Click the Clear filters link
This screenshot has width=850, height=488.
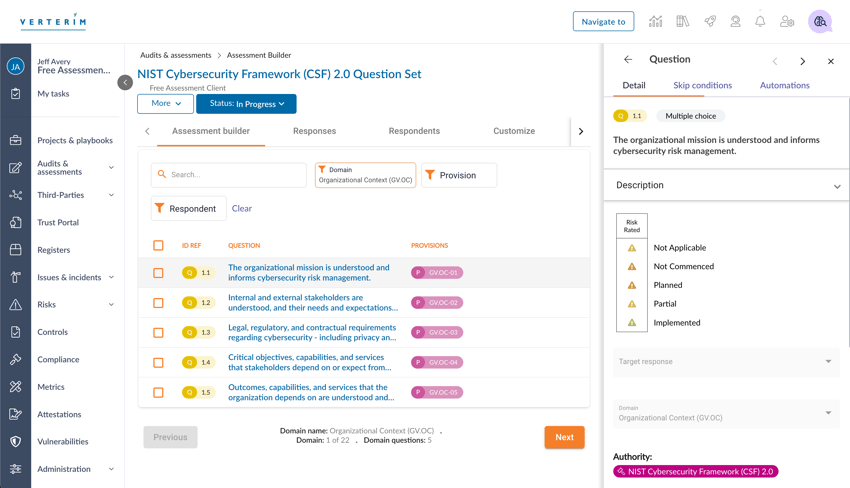(x=242, y=209)
